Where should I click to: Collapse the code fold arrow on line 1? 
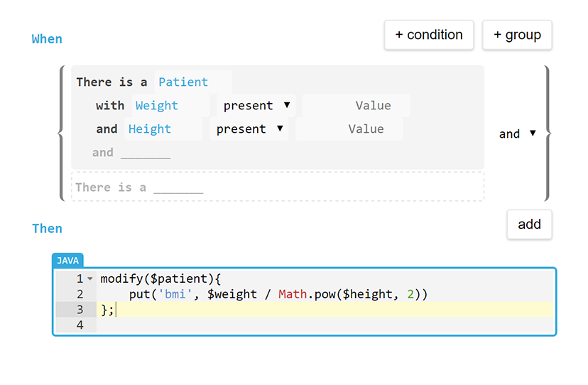[90, 278]
